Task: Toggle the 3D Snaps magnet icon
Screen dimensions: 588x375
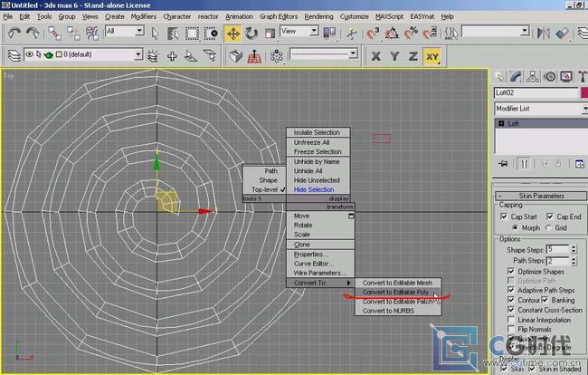Action: [373, 34]
